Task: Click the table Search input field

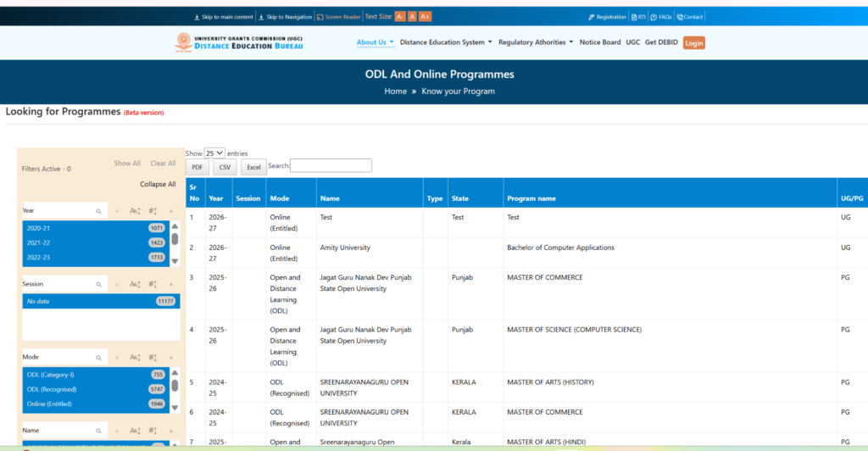Action: 331,165
